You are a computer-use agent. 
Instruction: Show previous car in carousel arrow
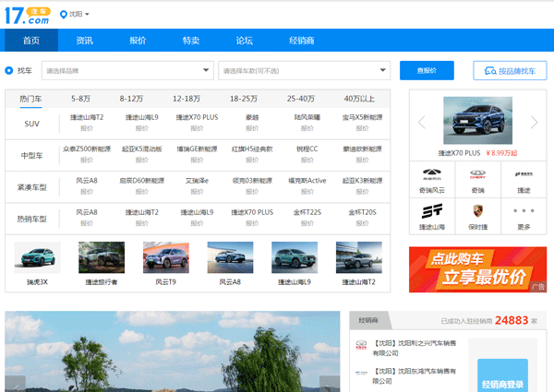pos(422,123)
